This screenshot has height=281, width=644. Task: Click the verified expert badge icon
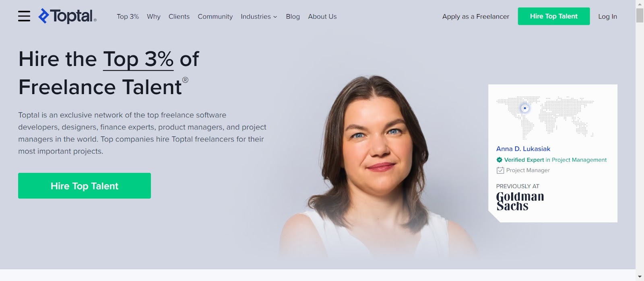coord(499,160)
